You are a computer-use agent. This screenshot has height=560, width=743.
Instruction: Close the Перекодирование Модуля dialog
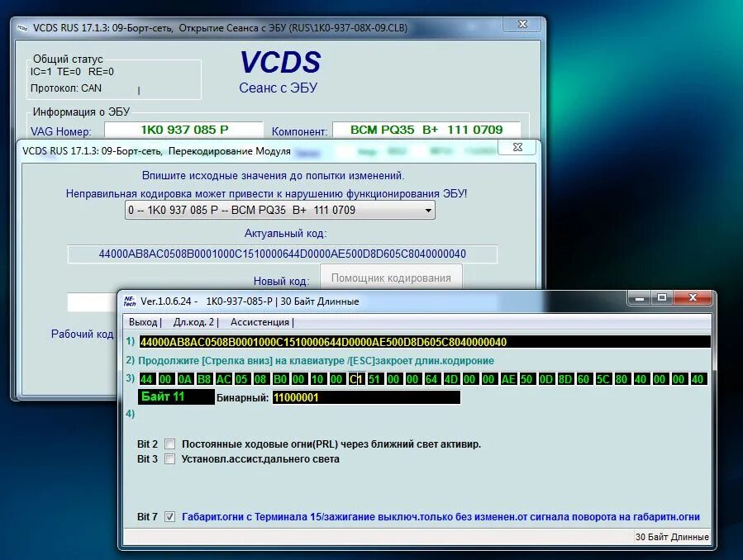(x=517, y=147)
